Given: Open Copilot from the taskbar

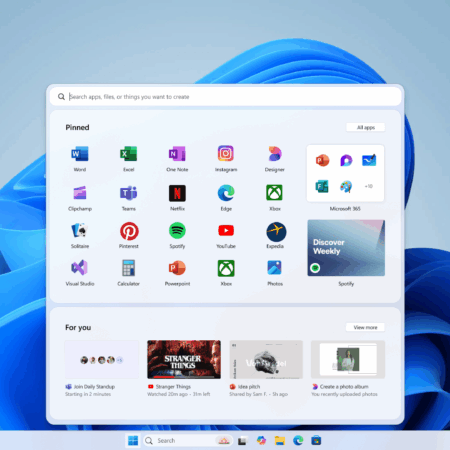Looking at the screenshot, I should 261,441.
